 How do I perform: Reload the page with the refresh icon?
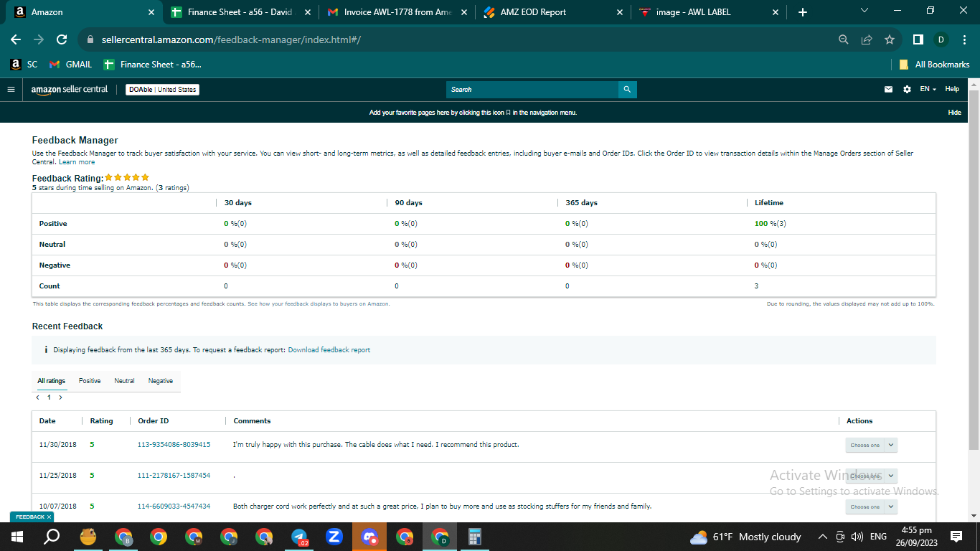pos(62,39)
